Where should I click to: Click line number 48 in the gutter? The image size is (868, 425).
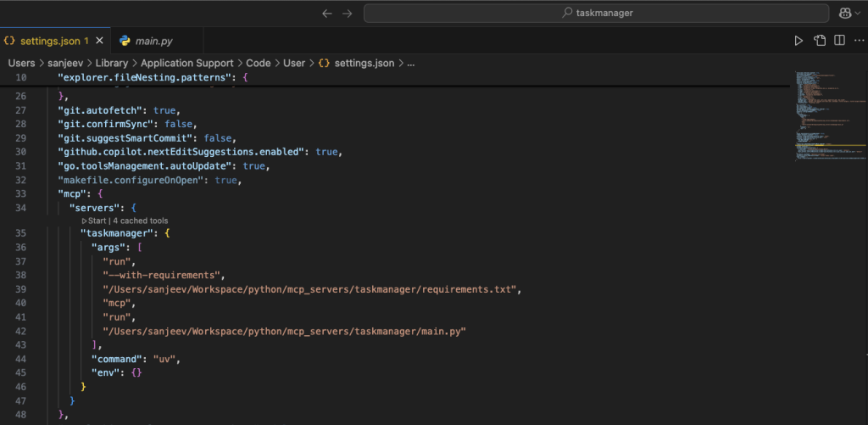tap(20, 415)
